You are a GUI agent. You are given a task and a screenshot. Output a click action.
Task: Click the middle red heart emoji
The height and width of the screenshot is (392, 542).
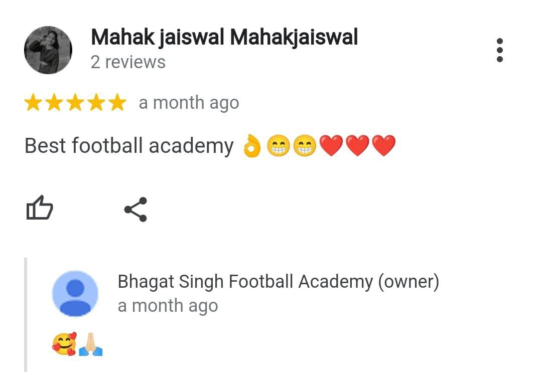coord(357,146)
